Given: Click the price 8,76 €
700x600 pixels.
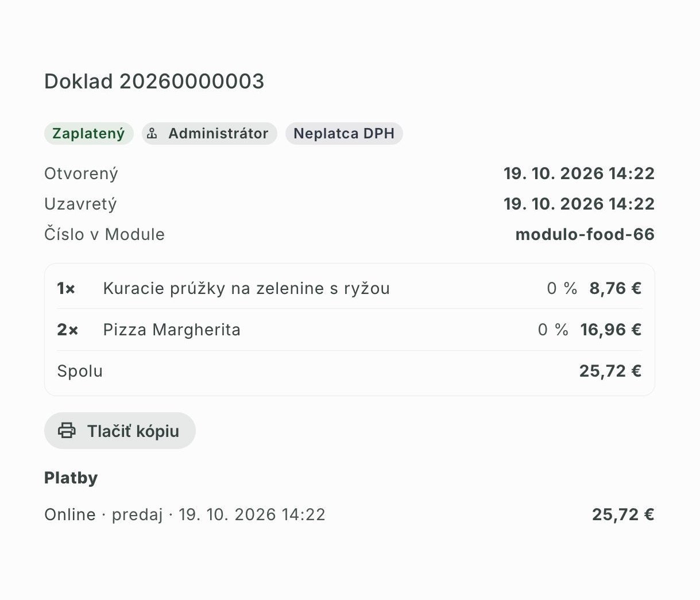Looking at the screenshot, I should point(615,288).
